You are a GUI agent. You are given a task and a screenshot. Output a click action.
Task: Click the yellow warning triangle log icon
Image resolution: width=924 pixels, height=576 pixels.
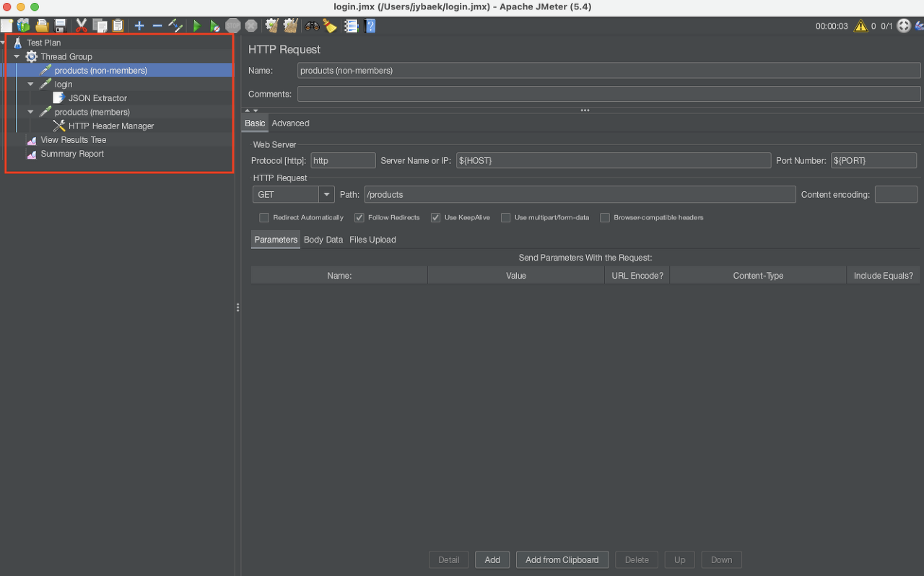pos(860,26)
